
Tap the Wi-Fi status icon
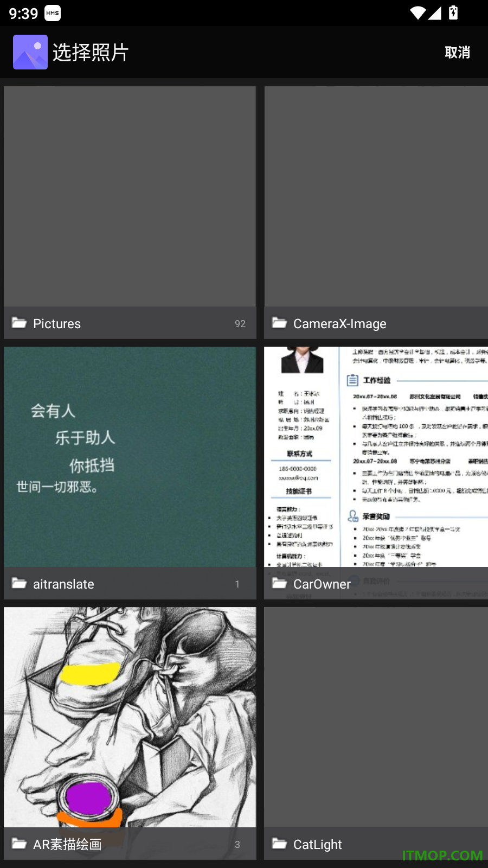click(x=418, y=13)
